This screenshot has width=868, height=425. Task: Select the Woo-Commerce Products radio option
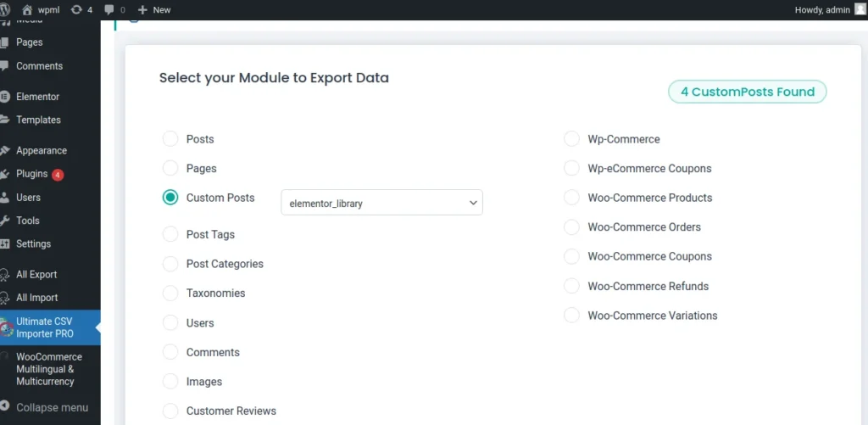(x=572, y=198)
